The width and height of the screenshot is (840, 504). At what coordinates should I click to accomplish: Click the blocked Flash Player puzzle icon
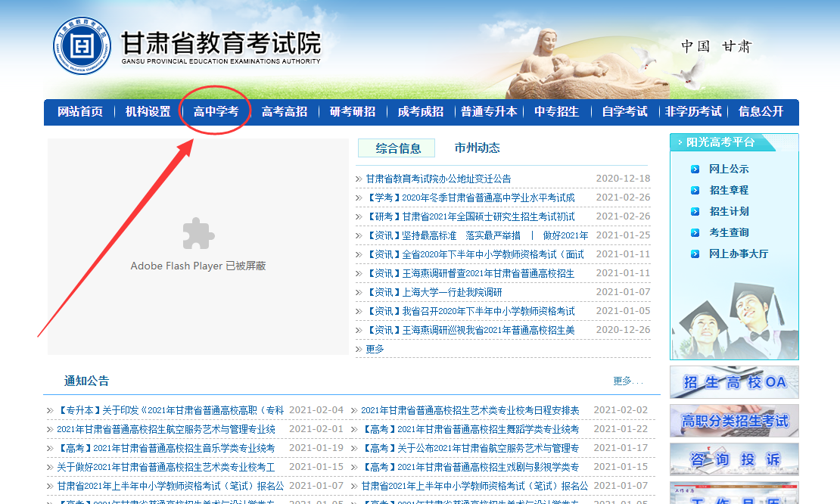198,234
